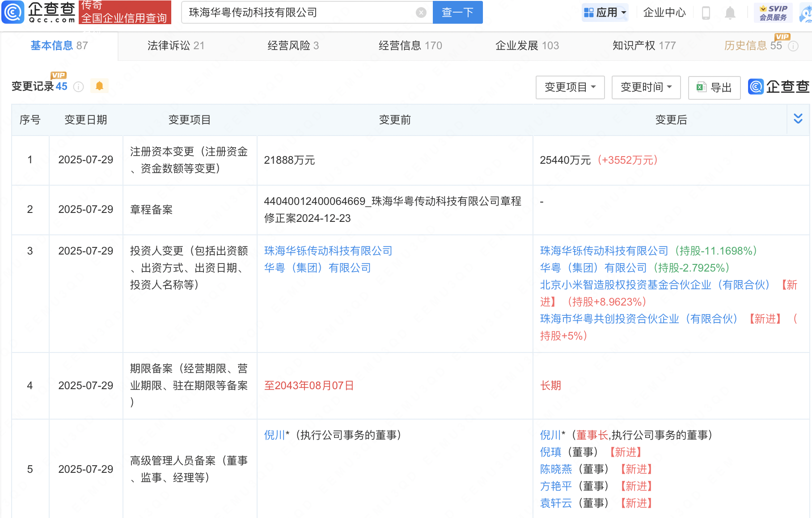The width and height of the screenshot is (812, 518).
Task: Open 华粤（集团）有限公司 link in 变更前 column
Action: (317, 268)
